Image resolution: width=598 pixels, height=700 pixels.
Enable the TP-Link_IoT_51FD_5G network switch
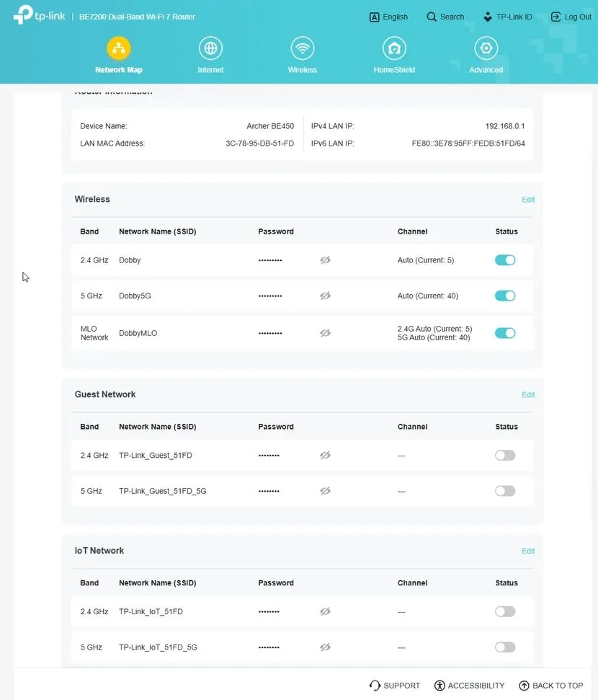[505, 647]
